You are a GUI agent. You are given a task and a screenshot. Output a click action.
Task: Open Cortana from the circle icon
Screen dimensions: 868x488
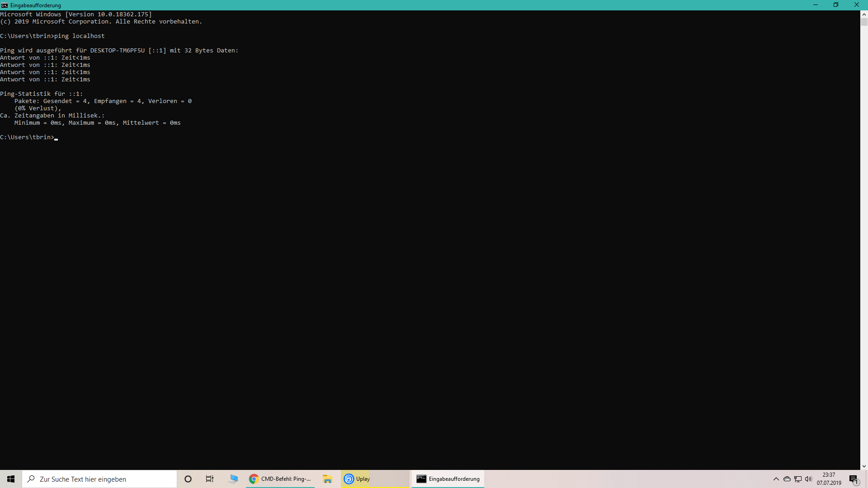click(188, 479)
